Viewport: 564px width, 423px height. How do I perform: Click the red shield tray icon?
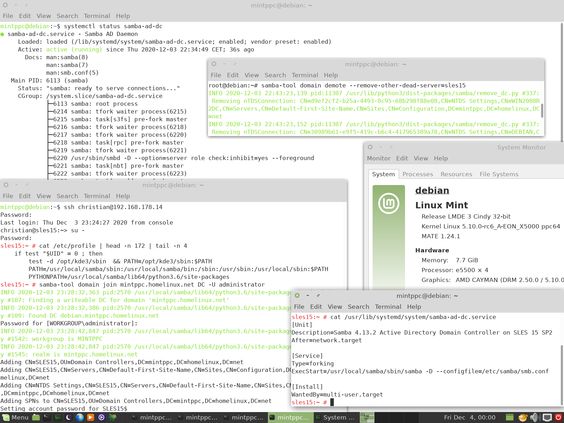coord(559,418)
